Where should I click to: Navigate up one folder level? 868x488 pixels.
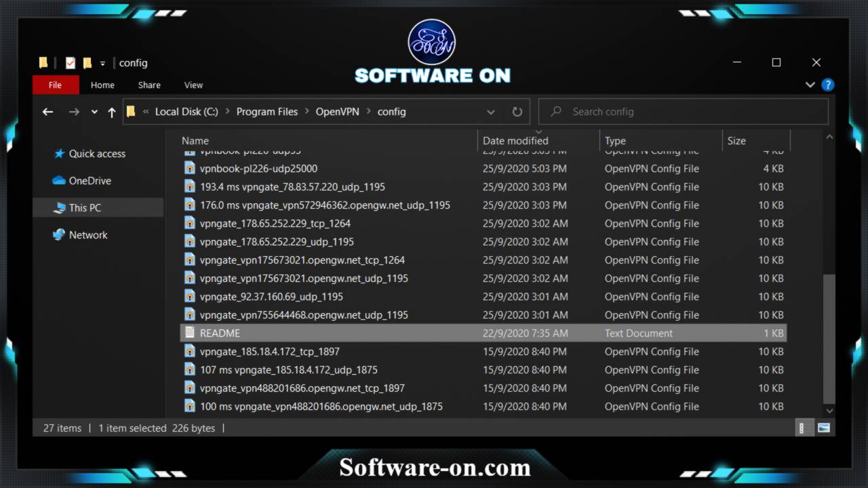[112, 112]
